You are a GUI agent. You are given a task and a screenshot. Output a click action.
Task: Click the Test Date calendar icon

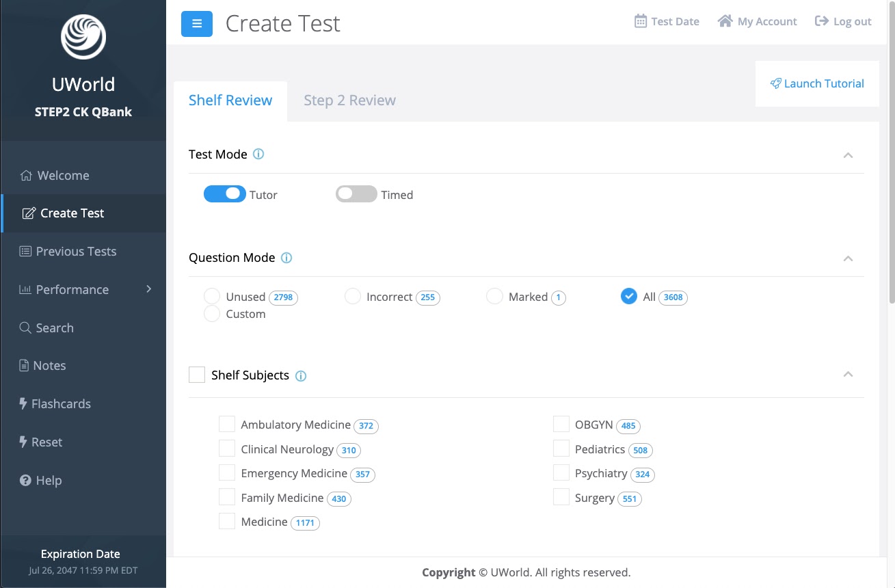point(641,21)
